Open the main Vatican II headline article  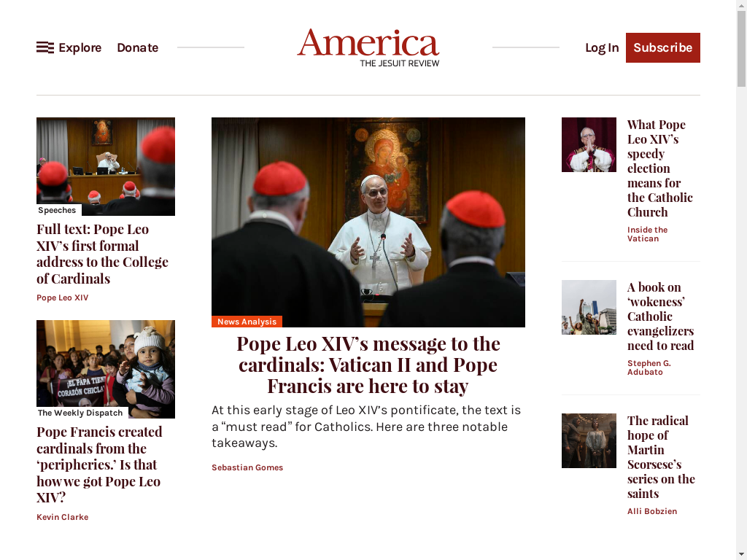tap(368, 365)
